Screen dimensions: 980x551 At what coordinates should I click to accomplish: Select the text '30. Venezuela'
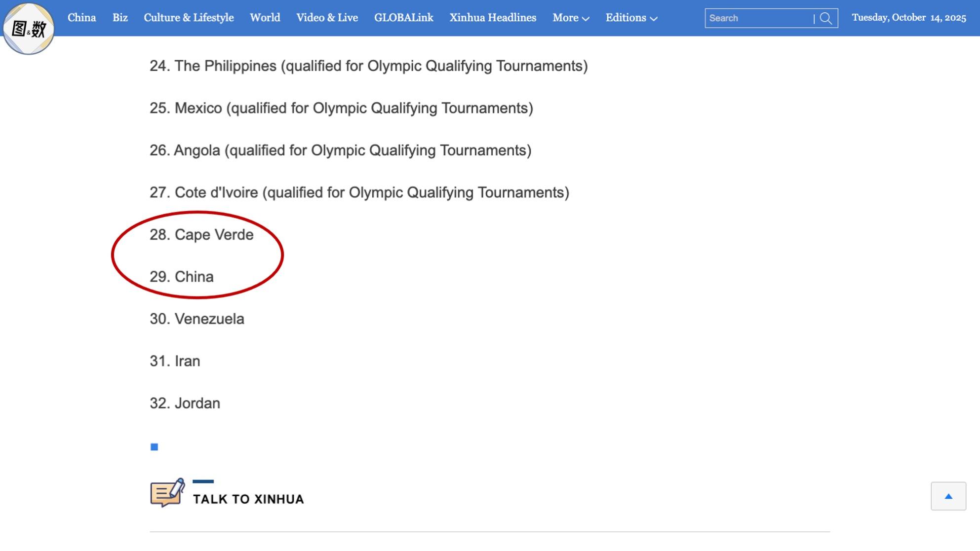click(197, 319)
